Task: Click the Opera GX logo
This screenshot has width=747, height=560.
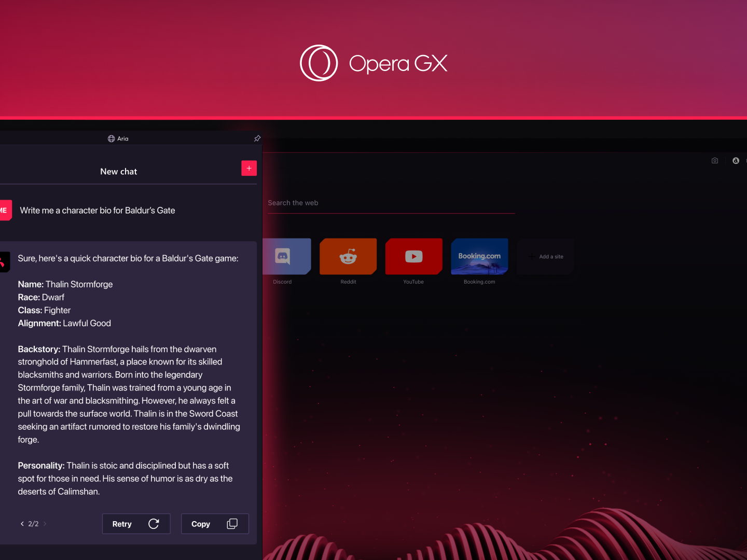Action: pos(374,63)
